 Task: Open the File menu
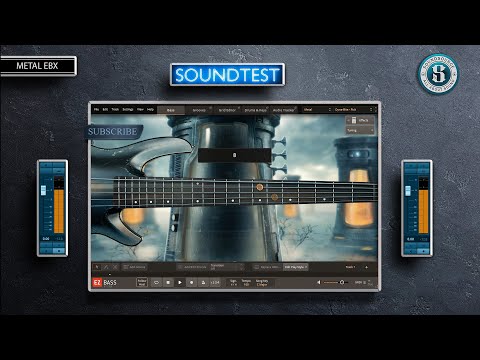(x=96, y=109)
